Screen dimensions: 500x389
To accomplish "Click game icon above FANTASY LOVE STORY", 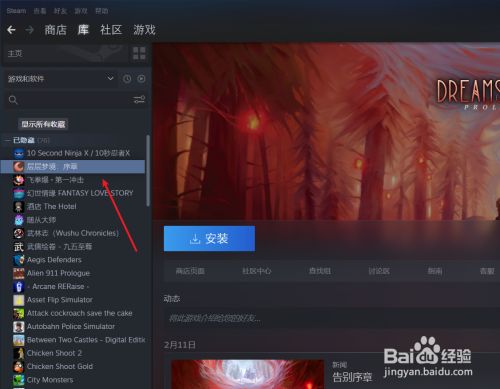I will coord(19,180).
